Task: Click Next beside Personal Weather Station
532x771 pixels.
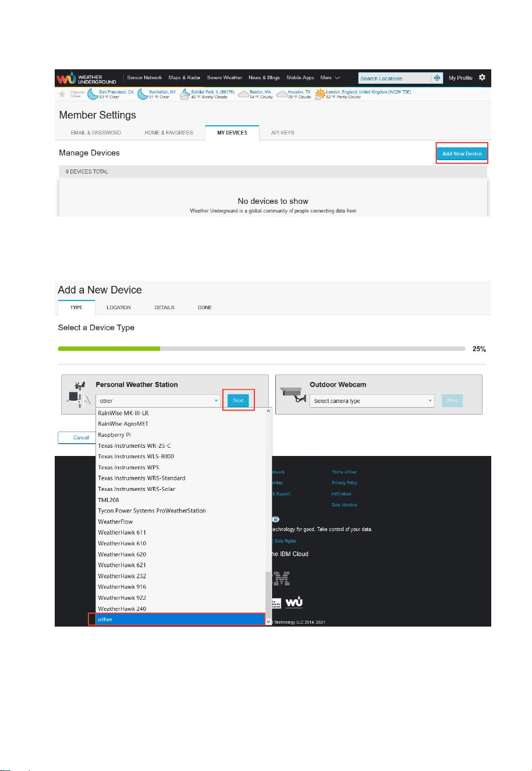Action: (x=238, y=401)
